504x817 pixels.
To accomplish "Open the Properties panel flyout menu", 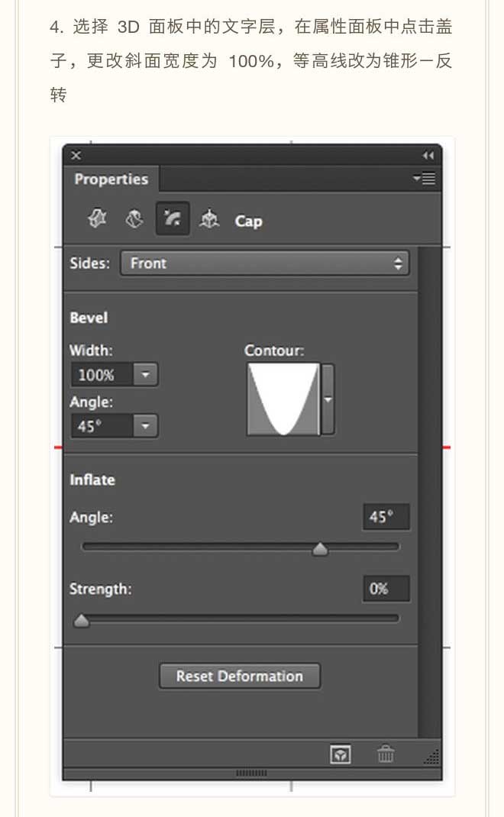I will [x=423, y=179].
